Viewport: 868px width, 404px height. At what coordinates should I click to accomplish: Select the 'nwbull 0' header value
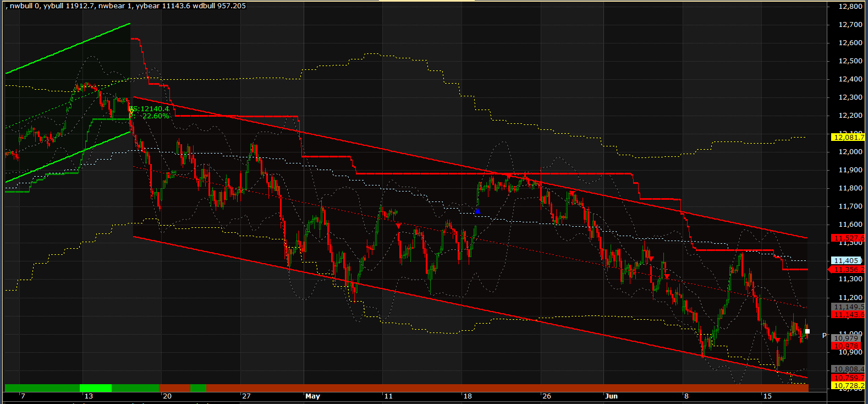click(x=25, y=6)
